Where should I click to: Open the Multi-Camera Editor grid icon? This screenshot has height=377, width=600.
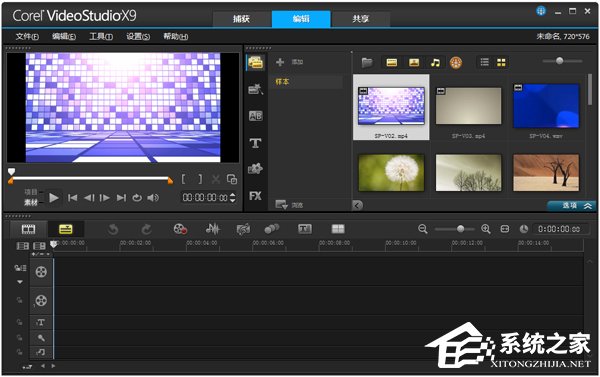coord(338,229)
